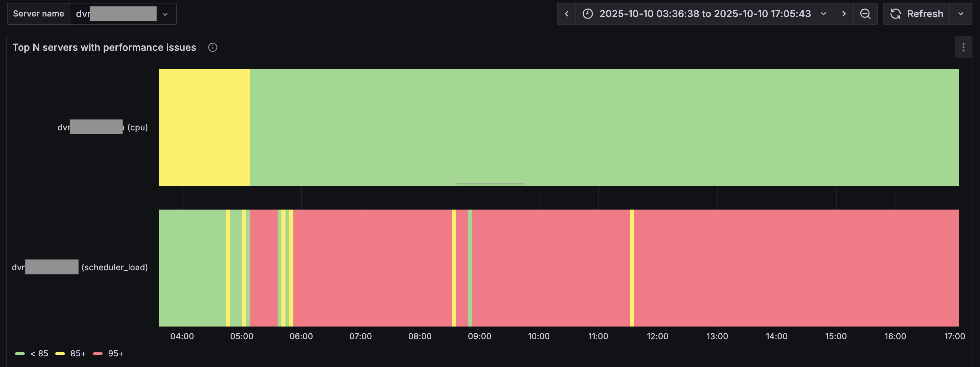Click the 'Server name' label
This screenshot has height=367, width=980.
[x=38, y=14]
